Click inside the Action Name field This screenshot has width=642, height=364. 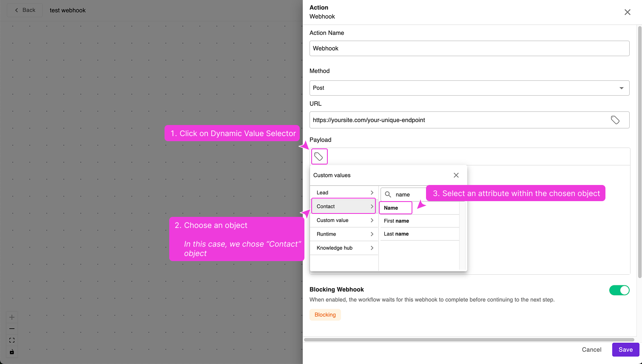tap(469, 48)
